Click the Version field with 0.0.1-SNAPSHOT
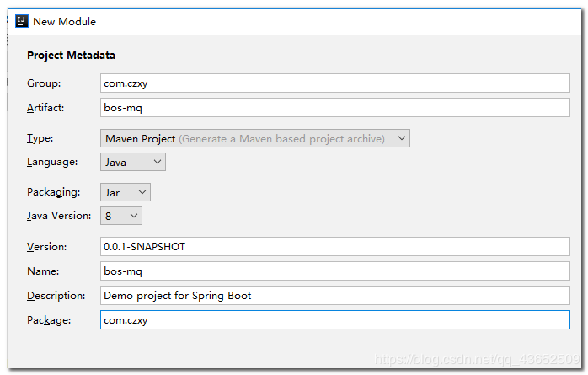Viewport: 588px width, 375px height. click(334, 247)
